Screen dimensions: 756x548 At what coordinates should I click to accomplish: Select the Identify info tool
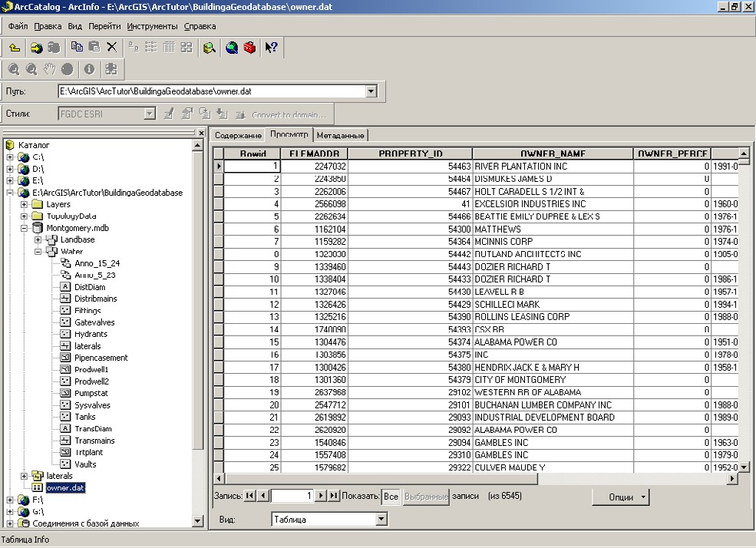point(89,69)
